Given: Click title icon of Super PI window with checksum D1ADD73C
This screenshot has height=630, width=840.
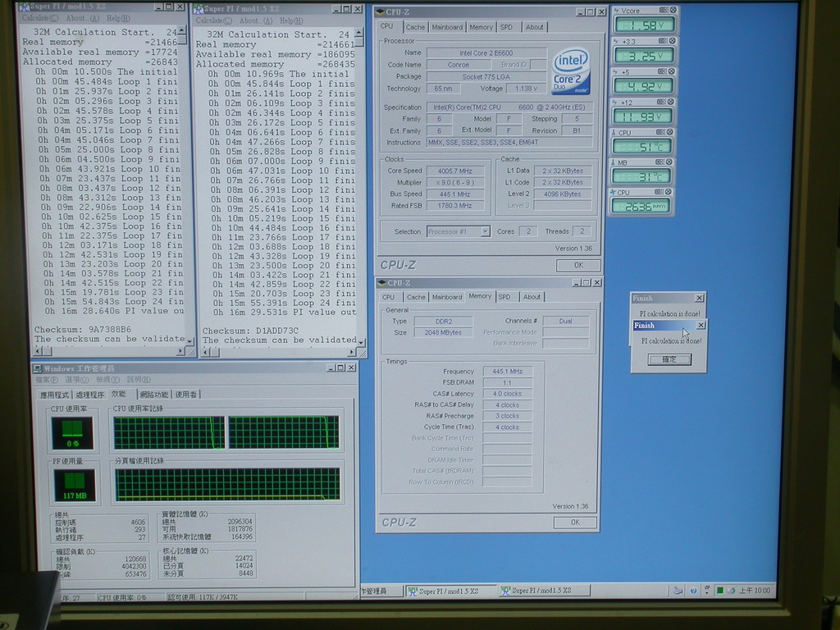Looking at the screenshot, I should [199, 9].
